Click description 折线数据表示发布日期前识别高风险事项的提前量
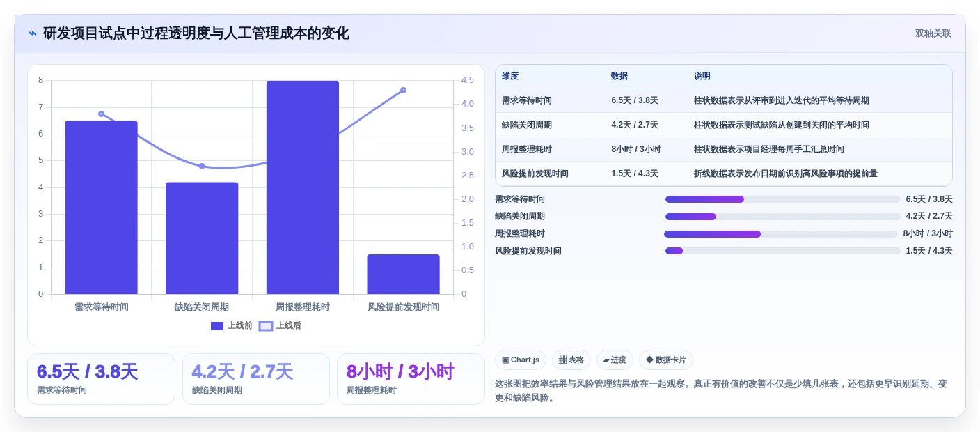980x432 pixels. click(x=785, y=173)
